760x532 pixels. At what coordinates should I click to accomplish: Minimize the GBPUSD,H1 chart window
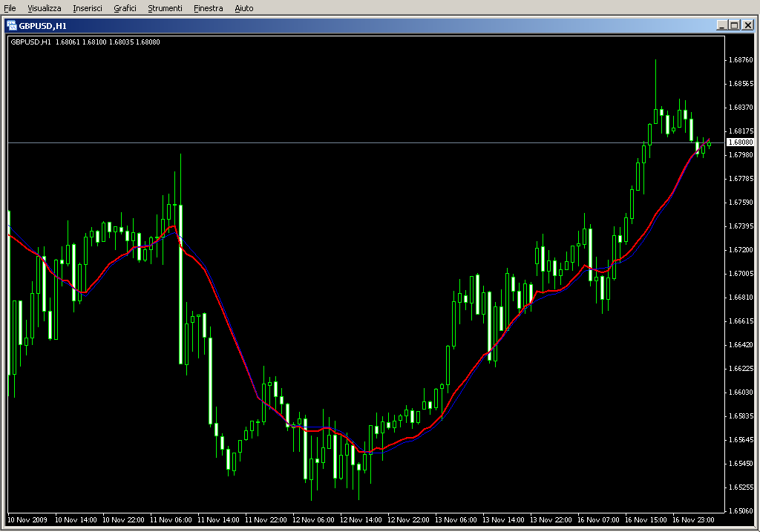(x=721, y=25)
